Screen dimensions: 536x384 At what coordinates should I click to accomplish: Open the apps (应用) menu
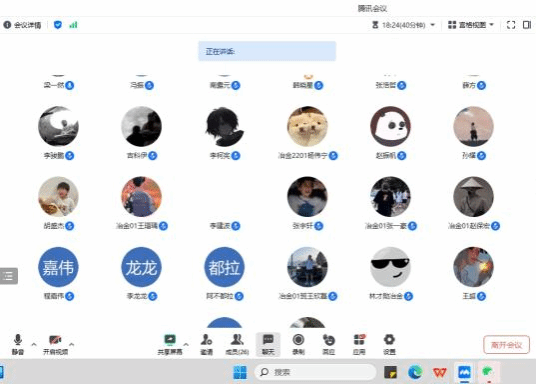(359, 344)
